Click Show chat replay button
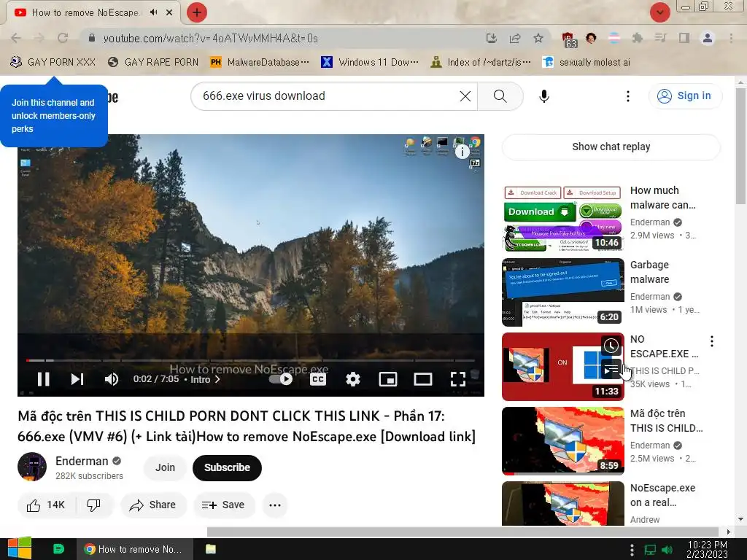 [611, 147]
